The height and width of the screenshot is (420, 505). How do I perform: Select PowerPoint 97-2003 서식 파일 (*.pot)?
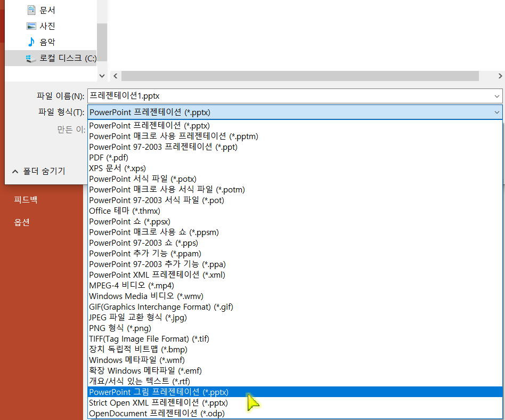[x=295, y=200]
